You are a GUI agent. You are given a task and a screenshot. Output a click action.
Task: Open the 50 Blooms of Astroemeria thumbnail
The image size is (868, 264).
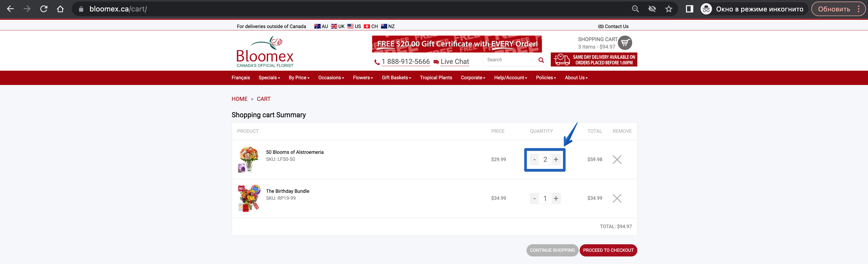pos(248,159)
